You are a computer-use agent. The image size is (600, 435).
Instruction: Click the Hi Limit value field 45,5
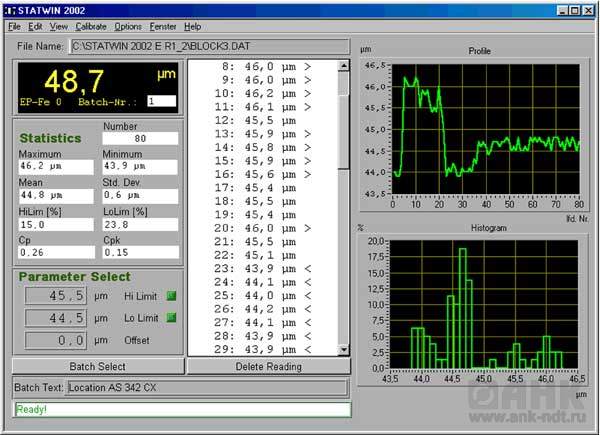click(54, 296)
